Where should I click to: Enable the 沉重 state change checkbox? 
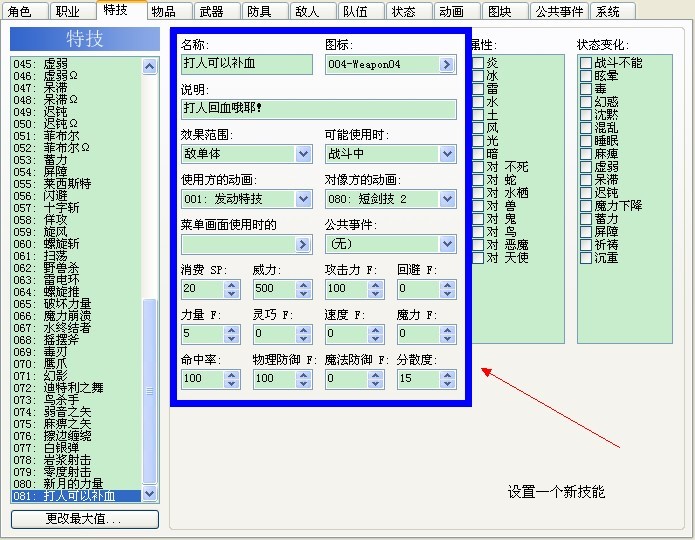point(586,258)
